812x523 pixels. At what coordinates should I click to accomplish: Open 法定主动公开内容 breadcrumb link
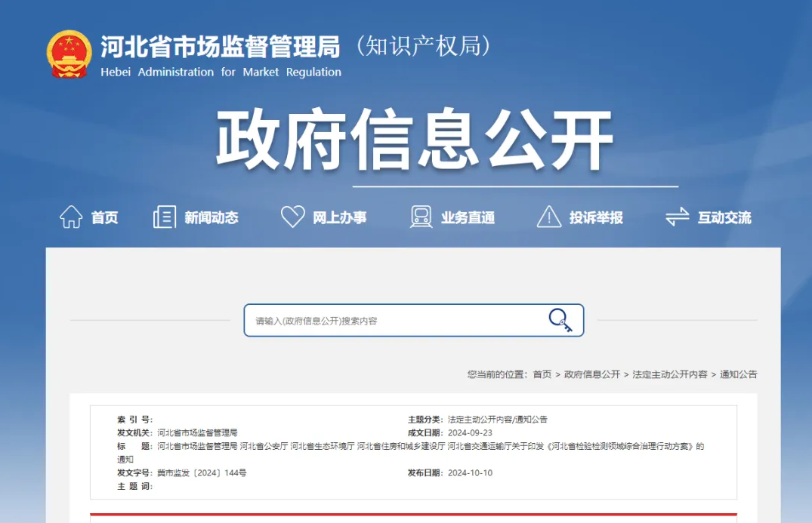pyautogui.click(x=669, y=374)
